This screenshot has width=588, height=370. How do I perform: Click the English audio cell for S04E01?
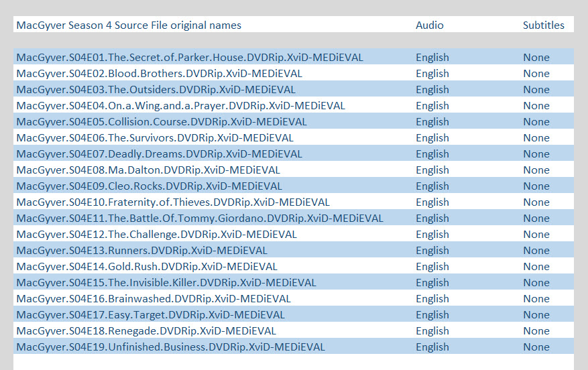[432, 58]
